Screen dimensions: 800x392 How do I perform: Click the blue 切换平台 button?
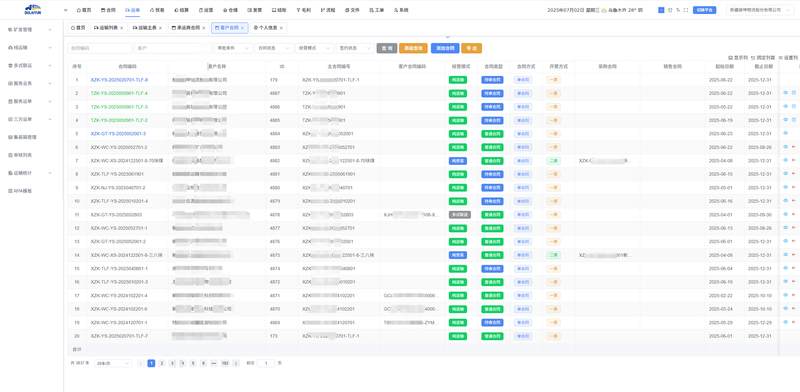click(705, 10)
